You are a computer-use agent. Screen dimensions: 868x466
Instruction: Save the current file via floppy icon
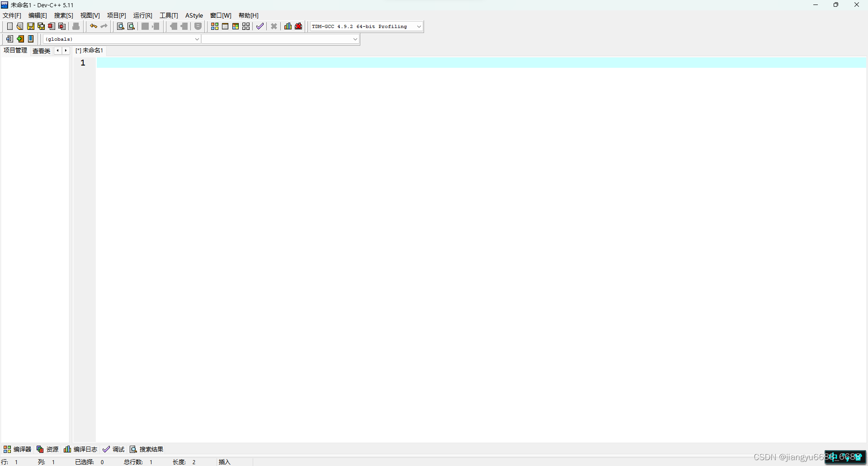click(x=31, y=26)
